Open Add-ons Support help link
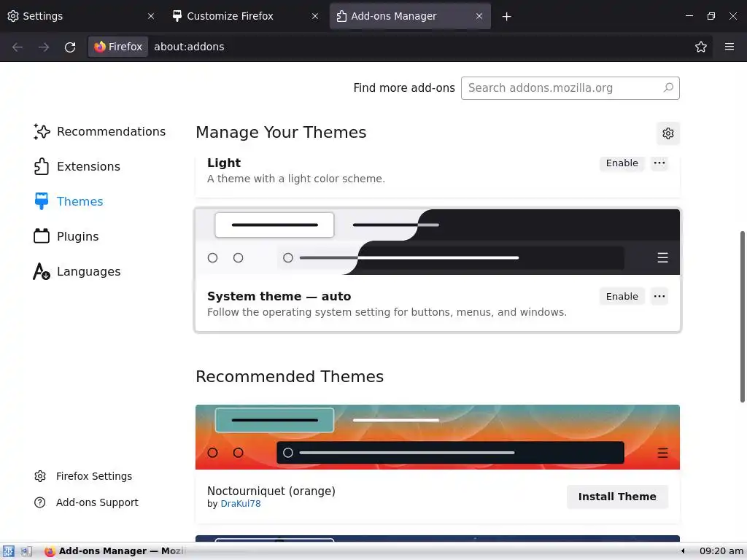This screenshot has width=747, height=560. 86,502
